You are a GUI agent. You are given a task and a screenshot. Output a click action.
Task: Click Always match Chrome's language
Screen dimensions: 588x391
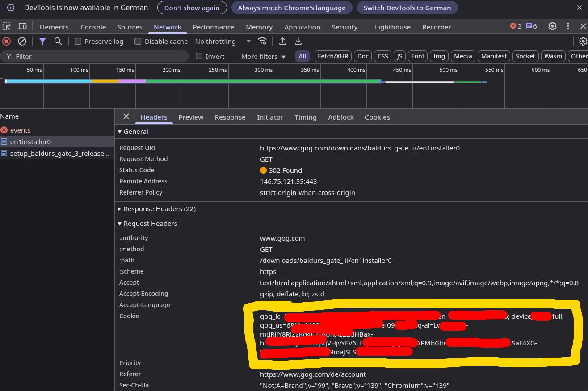pyautogui.click(x=292, y=8)
